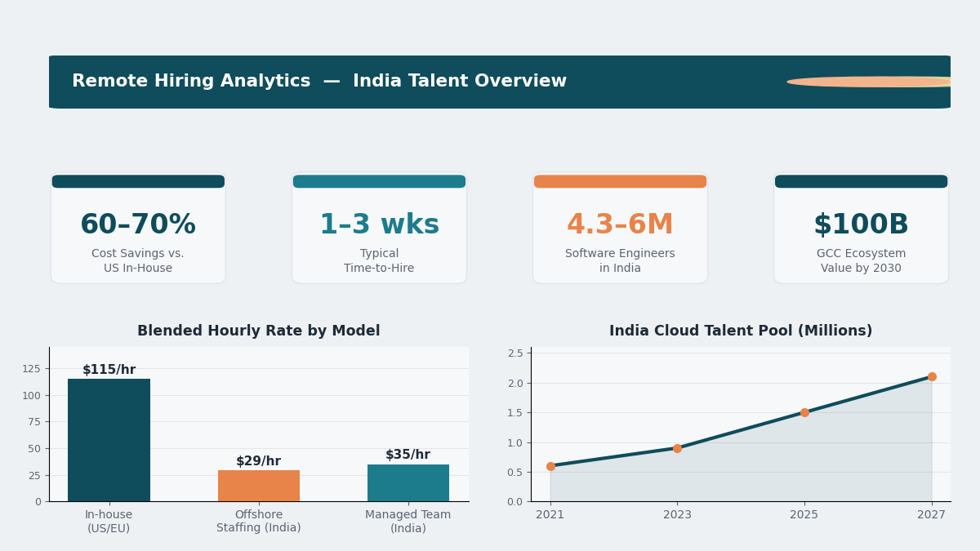Click the 'Remote Hiring Analytics — India Talent Overview' title
The image size is (980, 551).
pos(319,82)
